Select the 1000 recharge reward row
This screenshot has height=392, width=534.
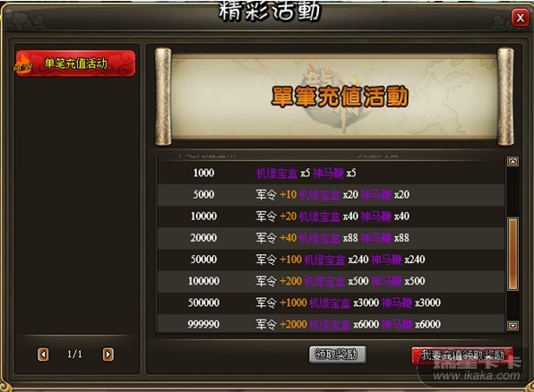[x=331, y=174]
